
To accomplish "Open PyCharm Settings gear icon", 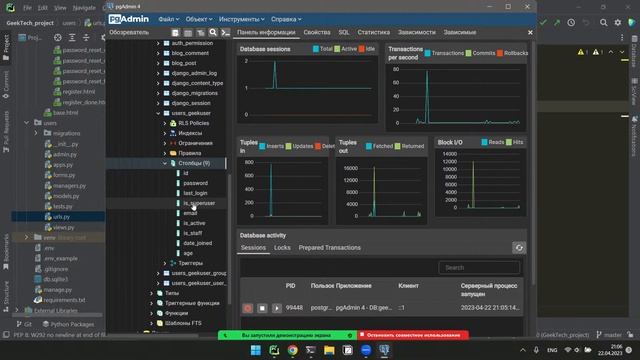I will (x=618, y=23).
